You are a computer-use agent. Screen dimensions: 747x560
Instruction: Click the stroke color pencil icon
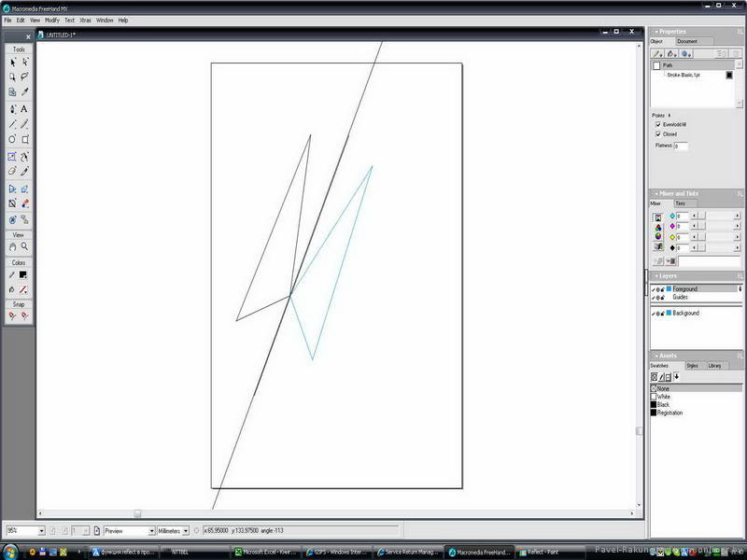click(x=12, y=275)
